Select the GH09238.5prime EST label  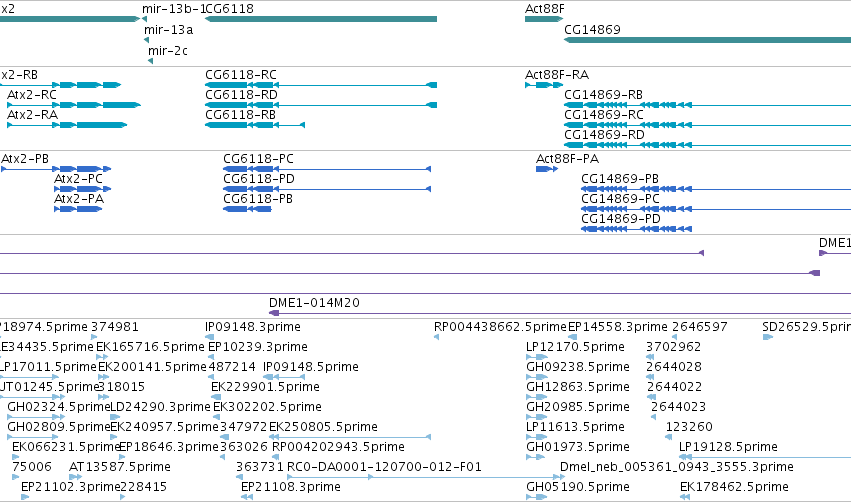click(x=578, y=367)
